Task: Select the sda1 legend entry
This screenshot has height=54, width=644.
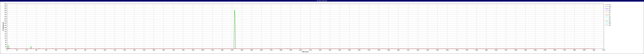Action: pyautogui.click(x=608, y=23)
